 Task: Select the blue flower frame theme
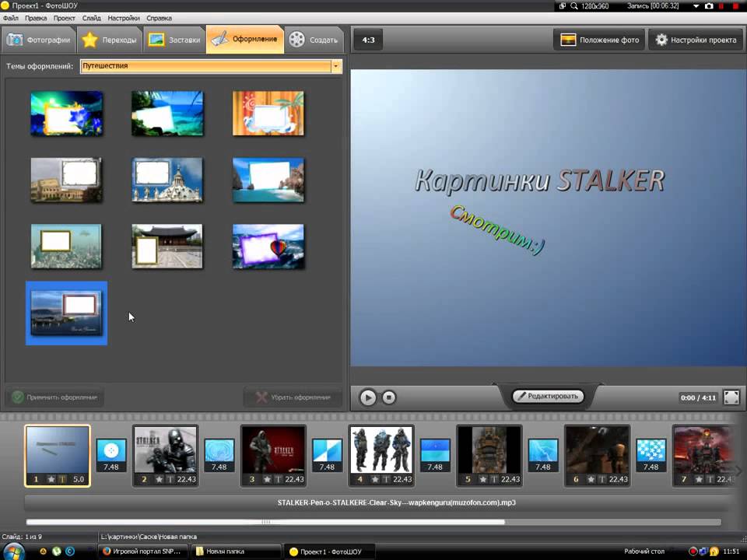(x=67, y=114)
